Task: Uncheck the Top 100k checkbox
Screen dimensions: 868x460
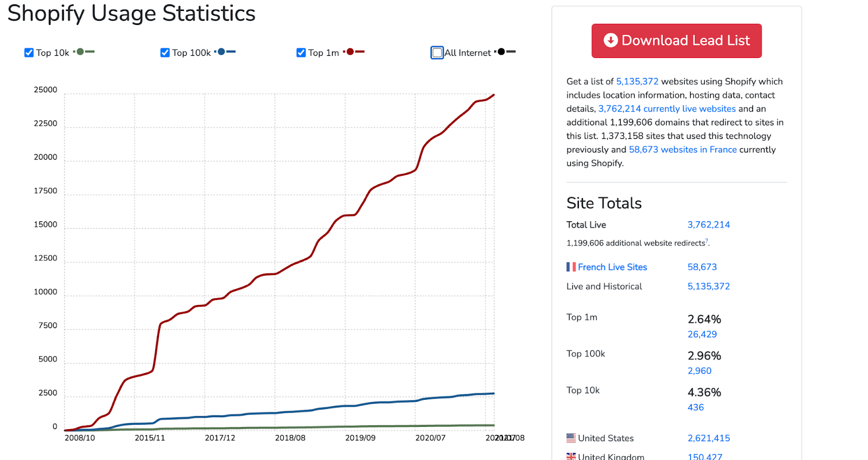Action: click(x=165, y=53)
